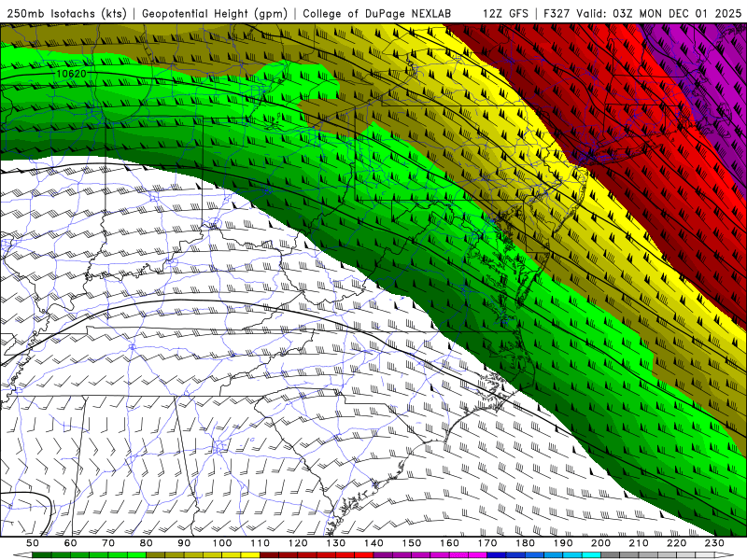747x560 pixels.
Task: Click the '100' legend value
Action: 222,543
